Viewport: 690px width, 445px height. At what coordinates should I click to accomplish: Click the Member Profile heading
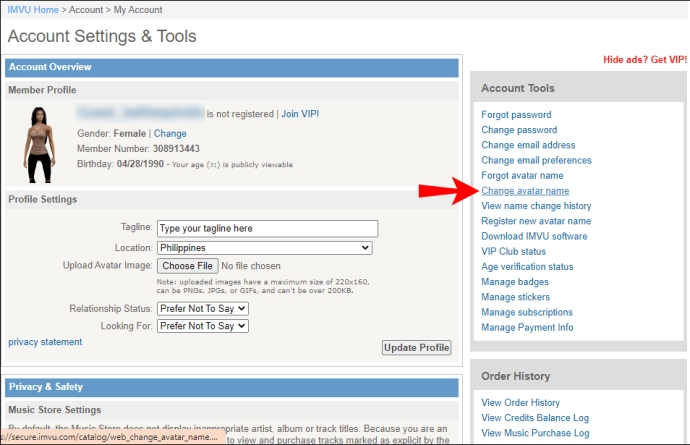[42, 90]
